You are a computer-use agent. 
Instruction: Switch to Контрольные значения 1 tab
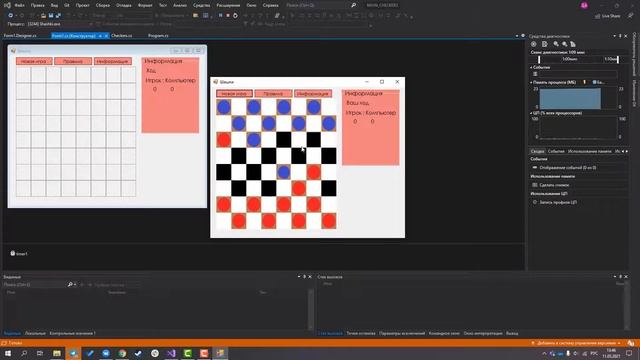(x=72, y=333)
